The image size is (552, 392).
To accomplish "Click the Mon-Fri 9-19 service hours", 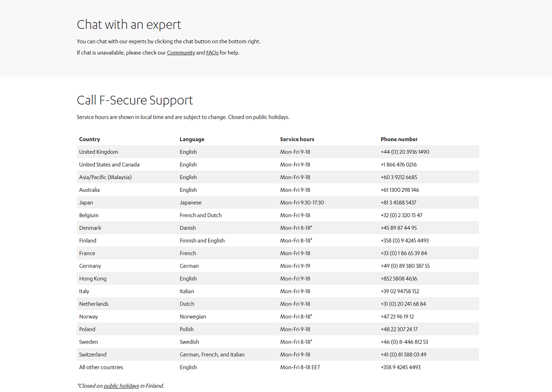I will pyautogui.click(x=295, y=266).
